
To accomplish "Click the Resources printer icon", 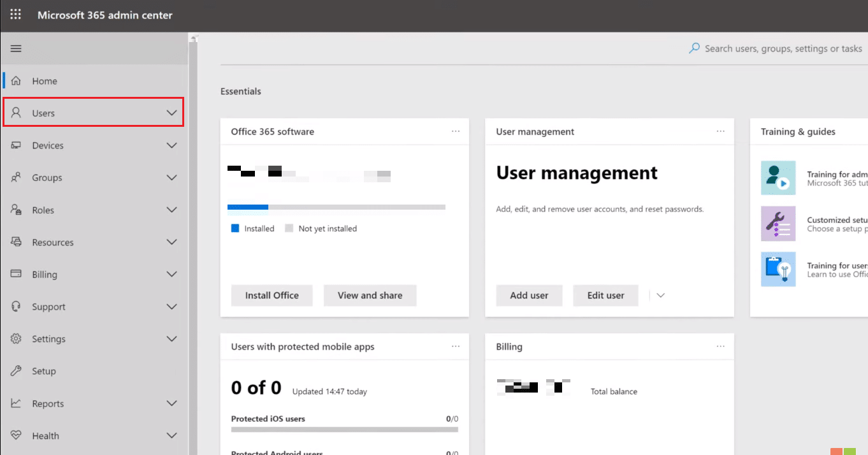I will [17, 242].
